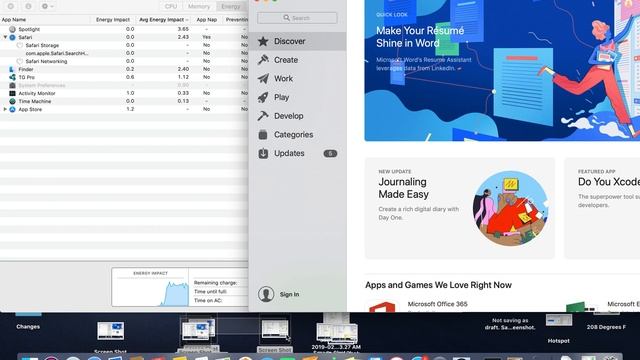Select Activity Monitor process icon in list

pyautogui.click(x=12, y=93)
